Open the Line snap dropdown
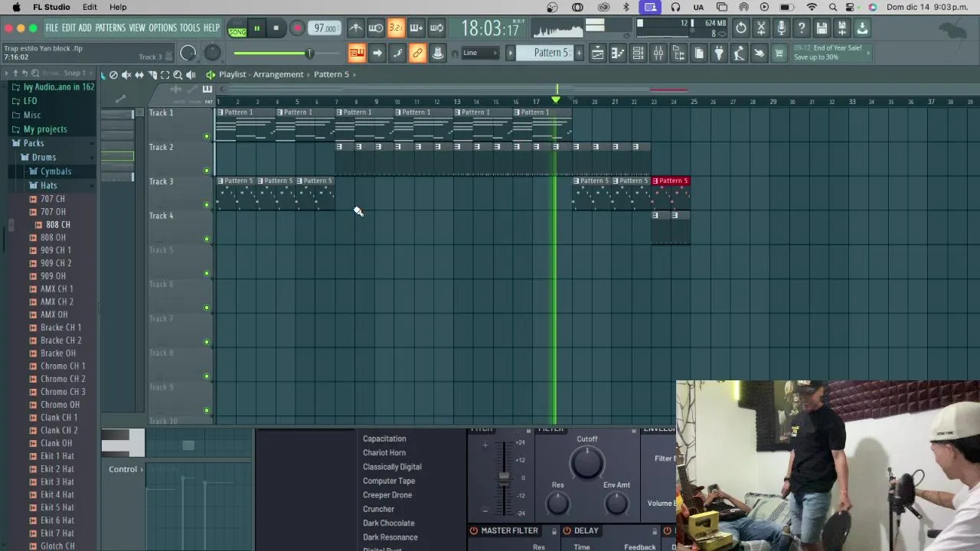980x551 pixels. pos(479,53)
